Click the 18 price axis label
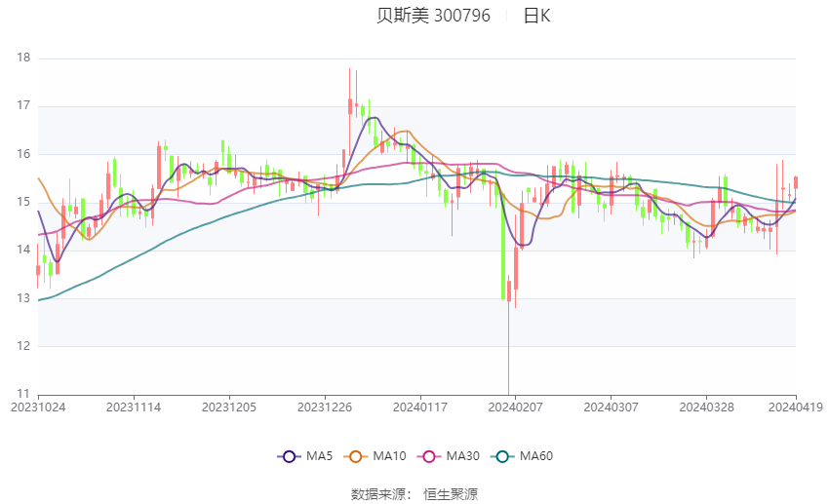 (x=23, y=58)
